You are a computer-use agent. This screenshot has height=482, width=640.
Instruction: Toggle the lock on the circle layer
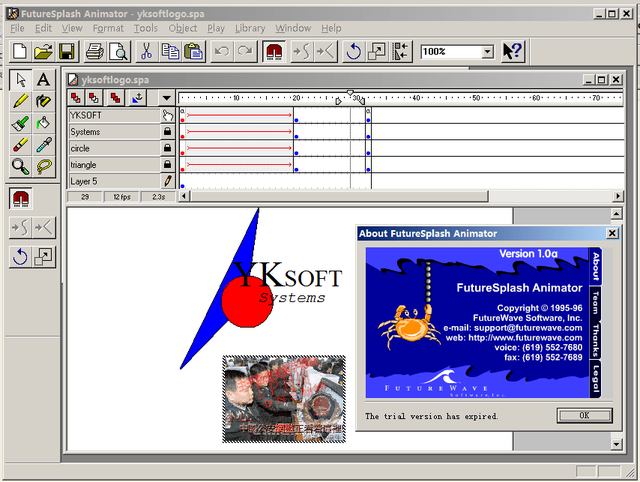pos(167,148)
